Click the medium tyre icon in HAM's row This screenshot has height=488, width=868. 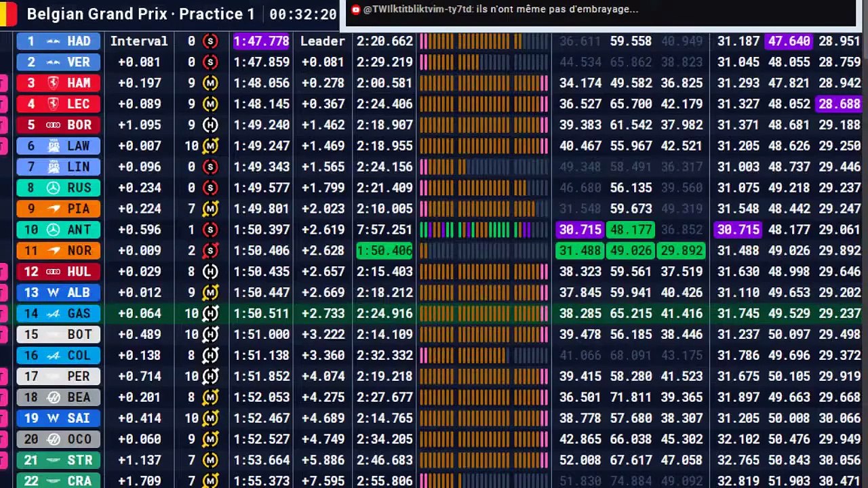pyautogui.click(x=210, y=83)
